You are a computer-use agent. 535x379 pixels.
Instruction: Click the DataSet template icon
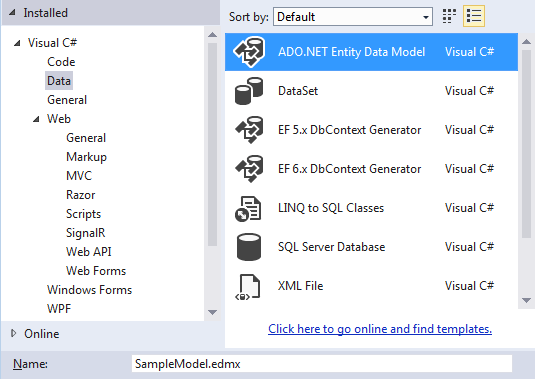249,91
